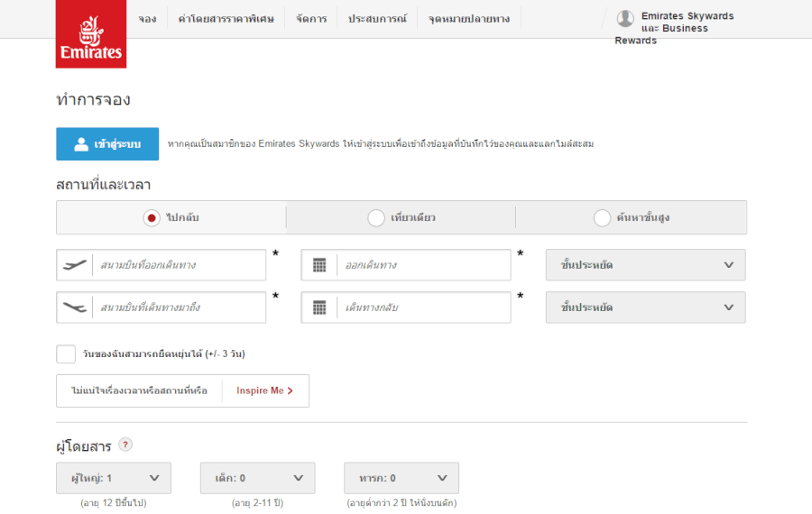Expand the return ชั้นประหยัด class dropdown
The width and height of the screenshot is (812, 514).
tap(645, 307)
